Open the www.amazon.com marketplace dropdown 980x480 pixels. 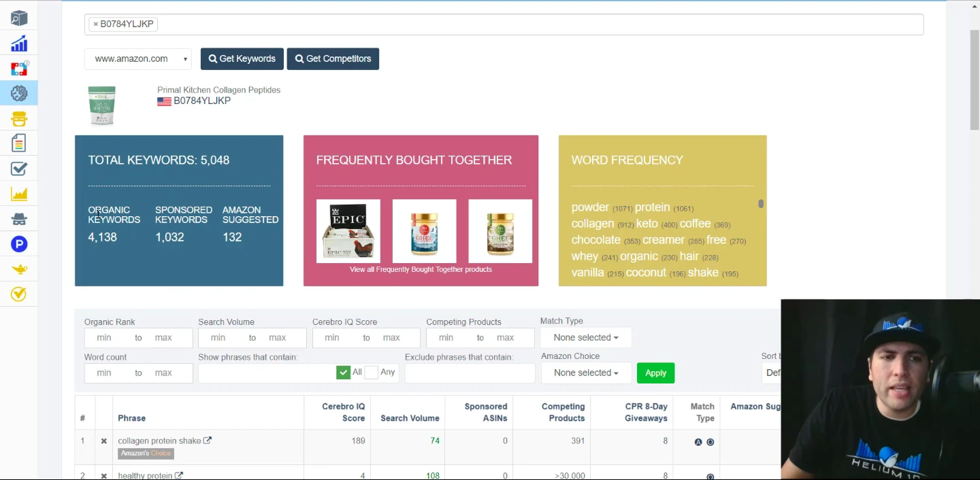[137, 59]
